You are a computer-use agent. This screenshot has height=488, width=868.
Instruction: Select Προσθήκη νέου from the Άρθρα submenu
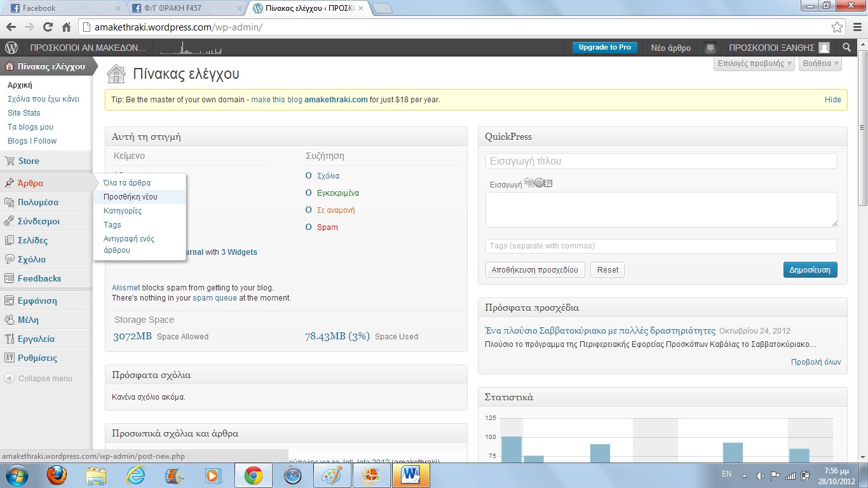click(130, 197)
